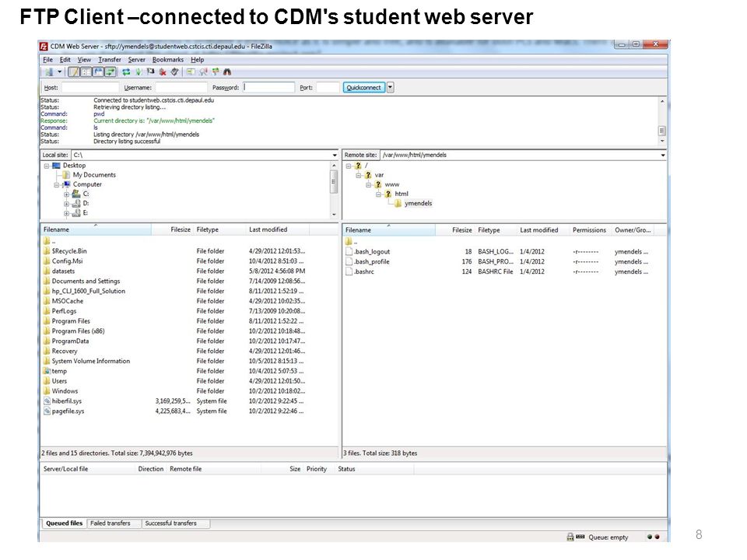Toggle directory comparison magnifier icon
Screen dimensions: 747x560
pyautogui.click(x=203, y=72)
